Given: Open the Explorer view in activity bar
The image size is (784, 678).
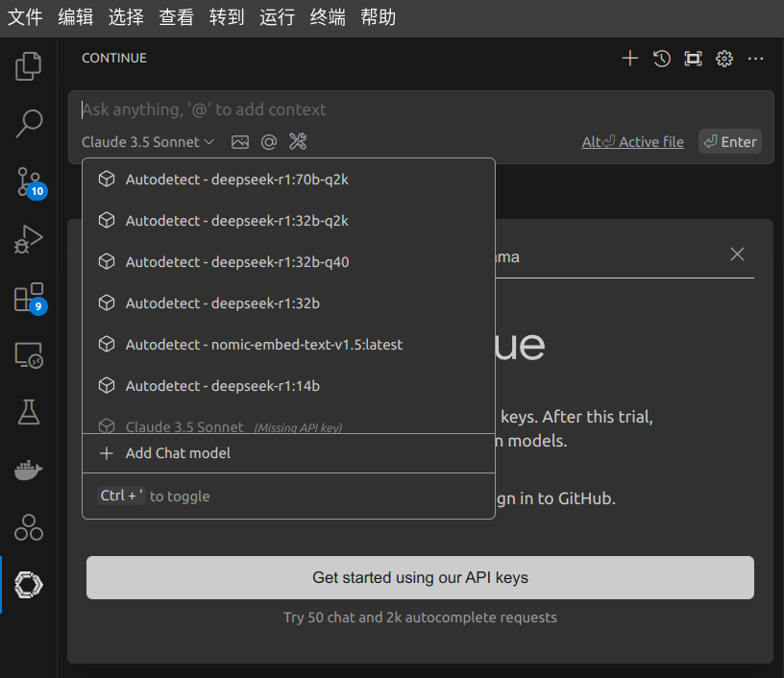Looking at the screenshot, I should 29,66.
